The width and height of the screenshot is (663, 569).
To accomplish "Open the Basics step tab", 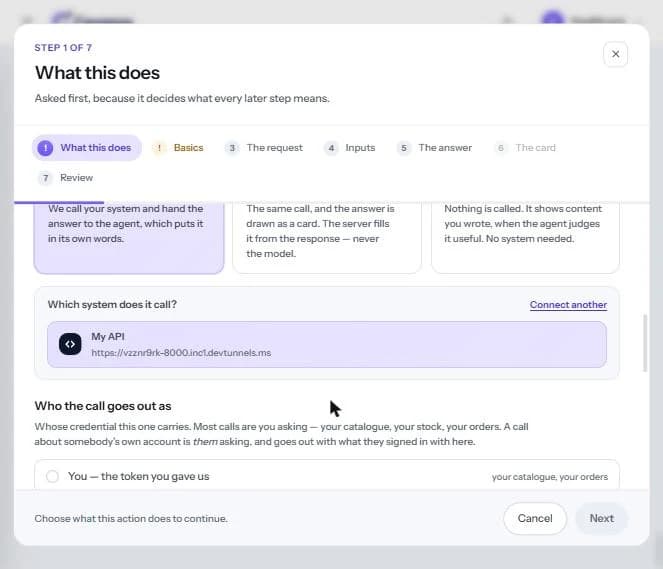I will click(x=178, y=148).
